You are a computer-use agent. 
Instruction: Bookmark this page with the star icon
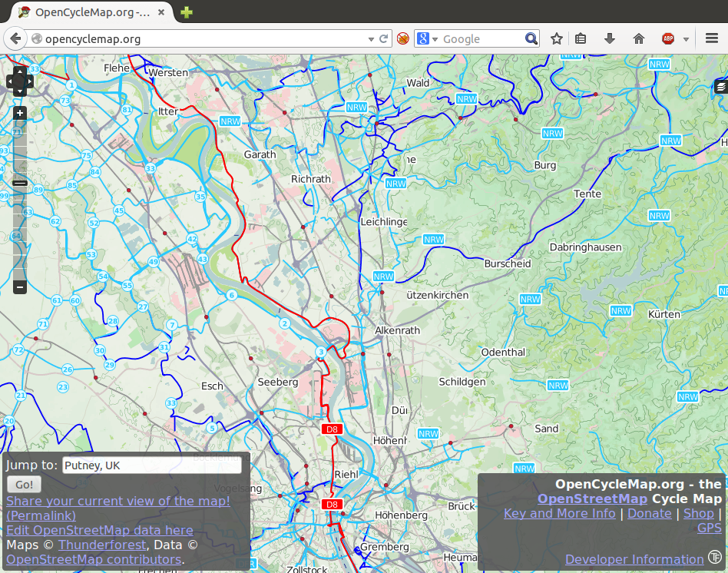click(557, 38)
